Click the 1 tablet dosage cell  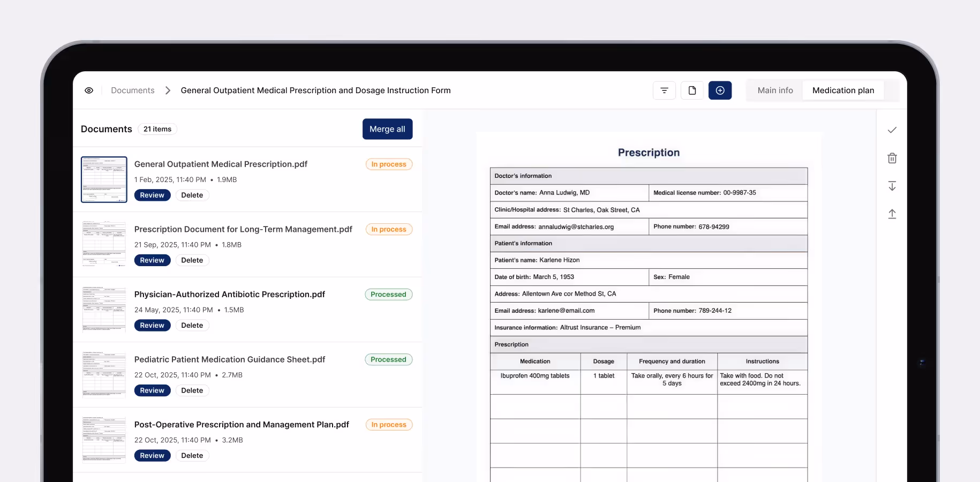pyautogui.click(x=604, y=382)
